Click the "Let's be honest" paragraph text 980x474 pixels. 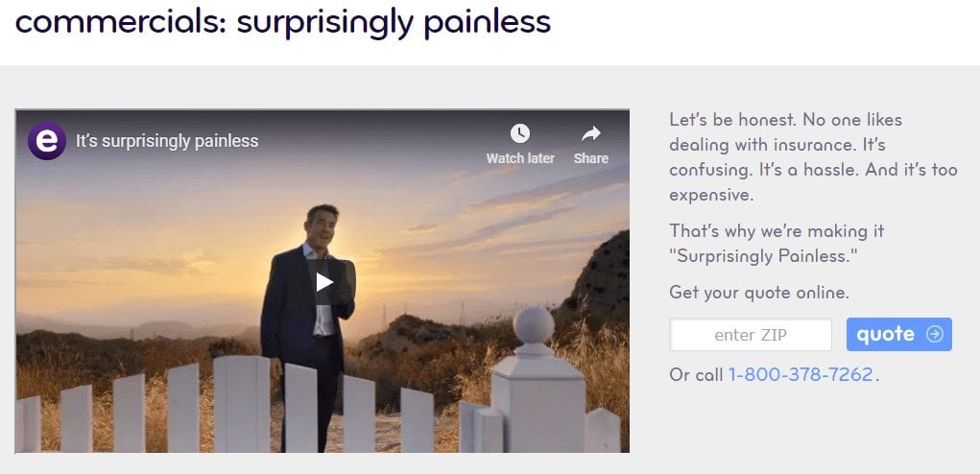(812, 156)
